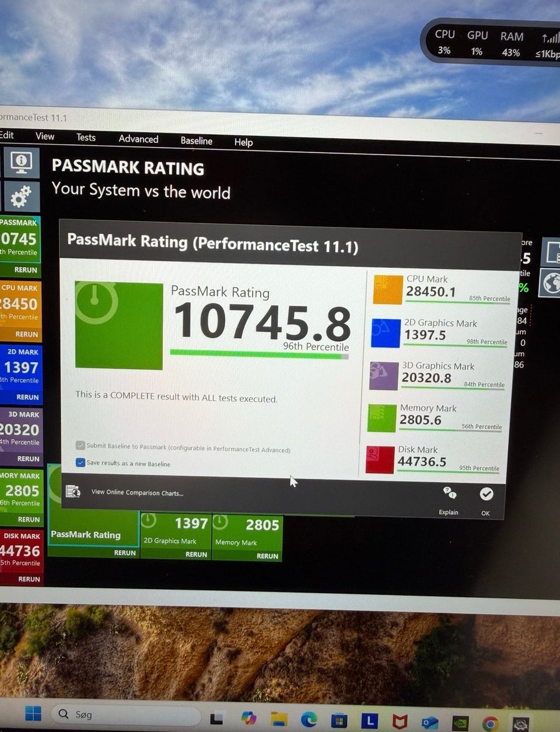Open the System Information monitor icon
560x732 pixels.
(22, 162)
